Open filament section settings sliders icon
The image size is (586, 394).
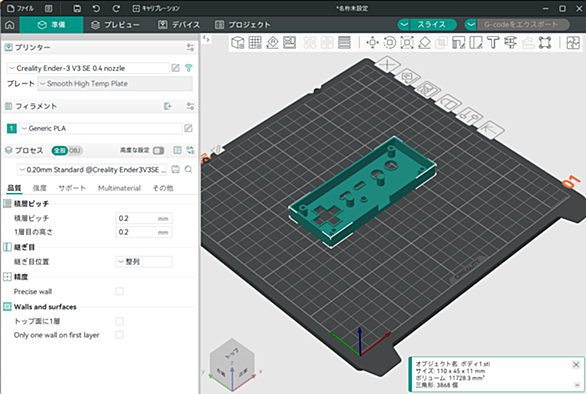190,107
